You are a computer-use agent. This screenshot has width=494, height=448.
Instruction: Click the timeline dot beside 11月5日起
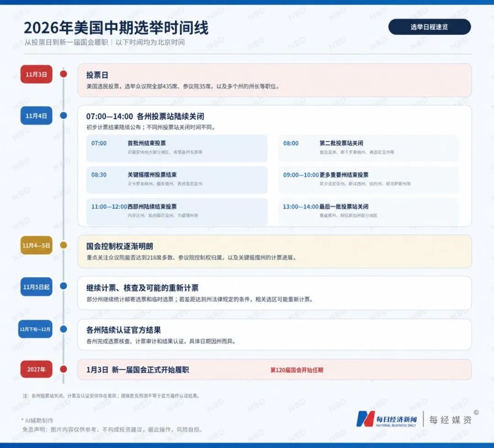[64, 286]
